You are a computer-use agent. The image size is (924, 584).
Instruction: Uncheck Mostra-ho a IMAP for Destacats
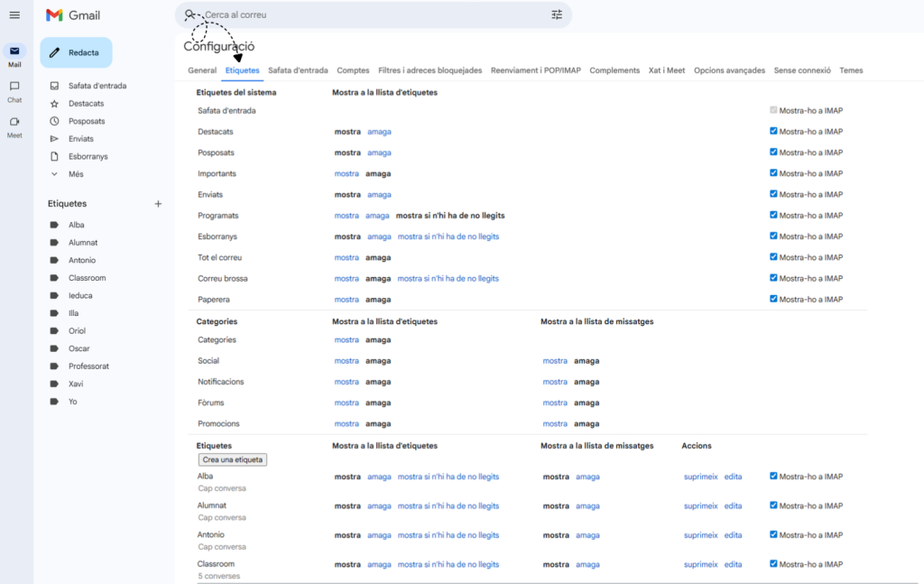(x=773, y=131)
